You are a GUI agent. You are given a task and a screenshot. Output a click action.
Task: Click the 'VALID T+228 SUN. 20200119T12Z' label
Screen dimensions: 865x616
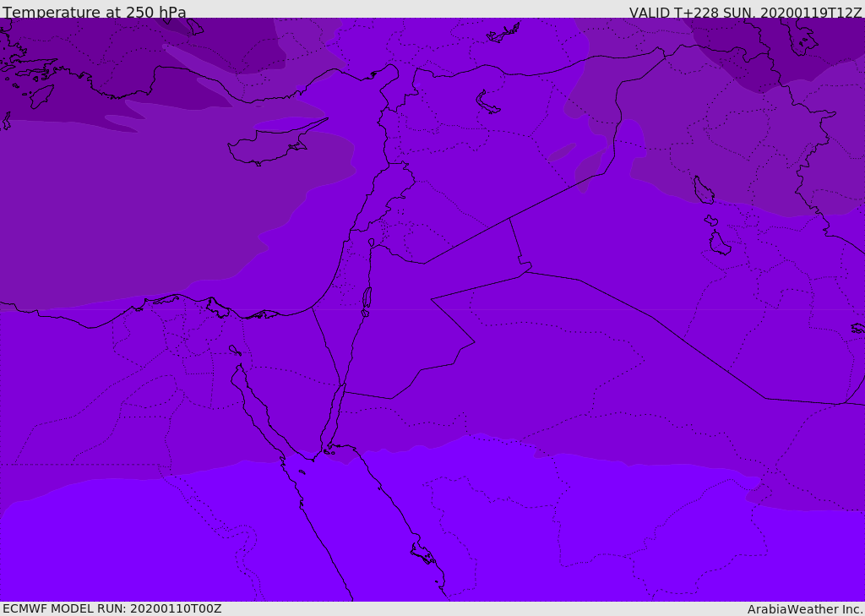click(x=745, y=12)
